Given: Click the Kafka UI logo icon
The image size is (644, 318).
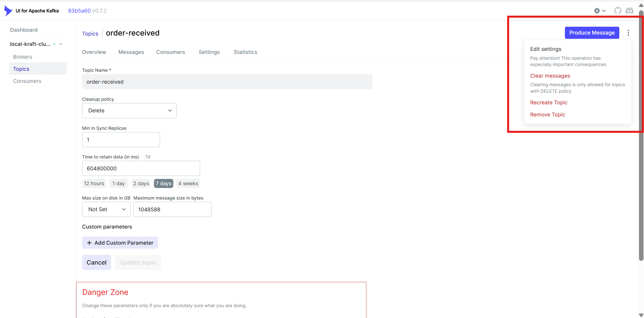Looking at the screenshot, I should click(x=8, y=11).
